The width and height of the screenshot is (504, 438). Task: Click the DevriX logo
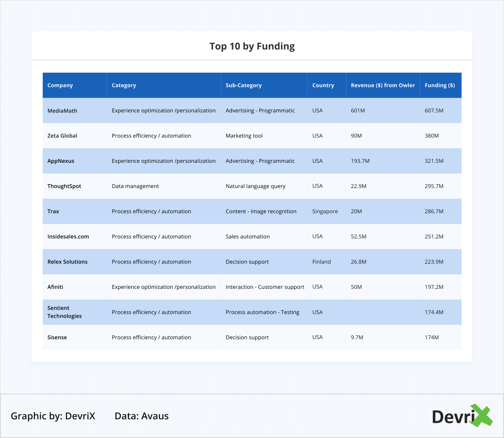point(462,416)
